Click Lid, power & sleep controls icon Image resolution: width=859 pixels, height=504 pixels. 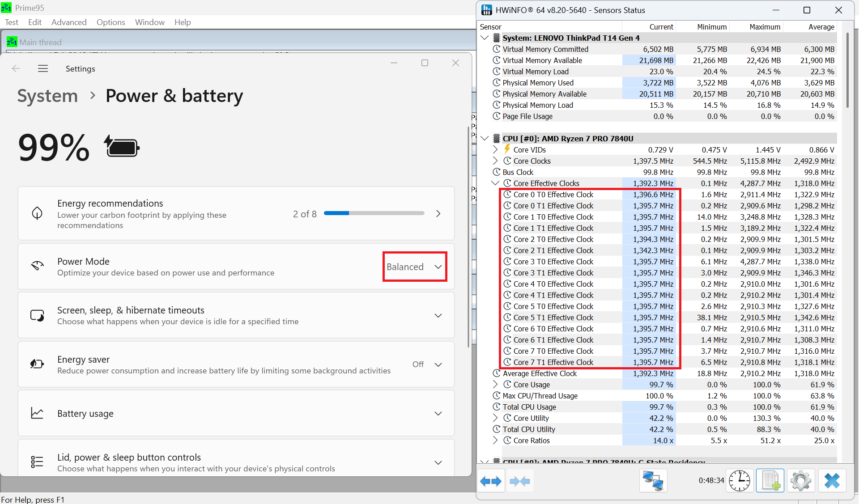pos(37,462)
